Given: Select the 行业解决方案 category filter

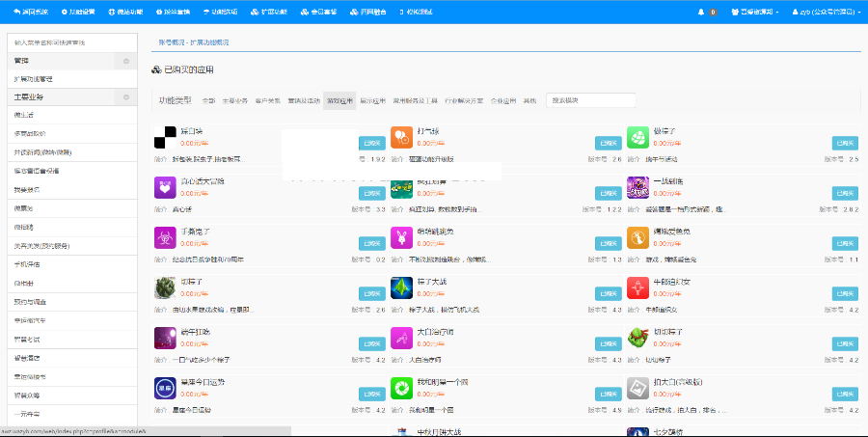Looking at the screenshot, I should point(464,100).
